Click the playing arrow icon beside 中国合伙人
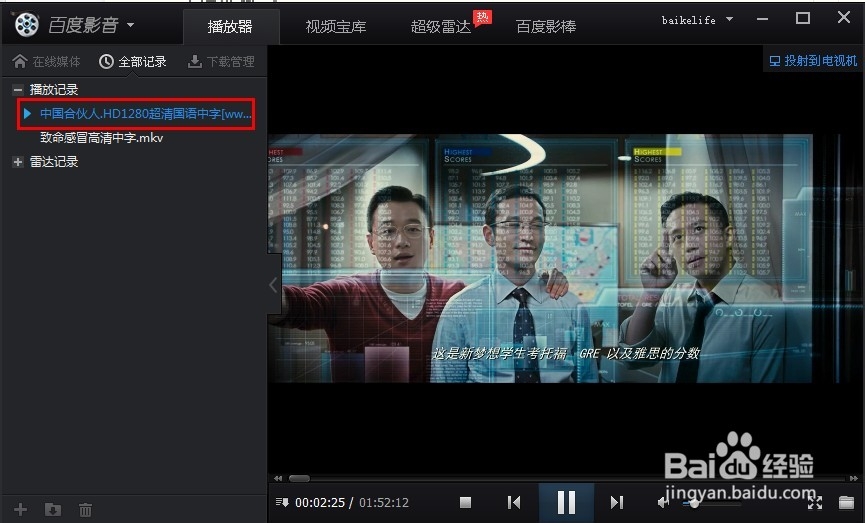The height and width of the screenshot is (523, 865). pos(27,114)
